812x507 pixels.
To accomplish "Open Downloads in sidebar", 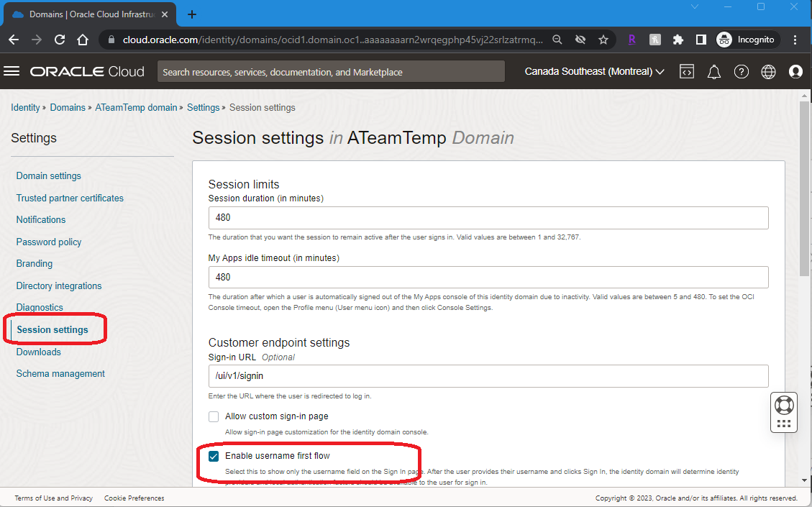I will 38,352.
